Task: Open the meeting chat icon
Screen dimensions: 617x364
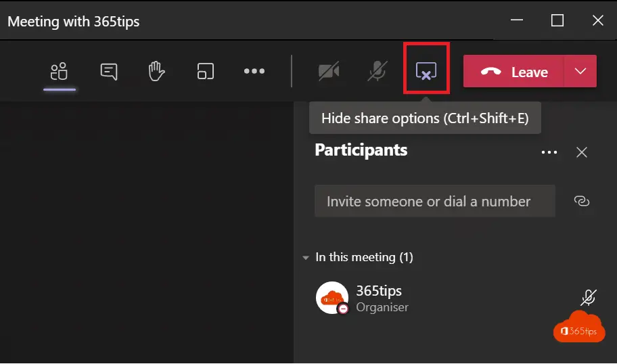Action: [109, 72]
